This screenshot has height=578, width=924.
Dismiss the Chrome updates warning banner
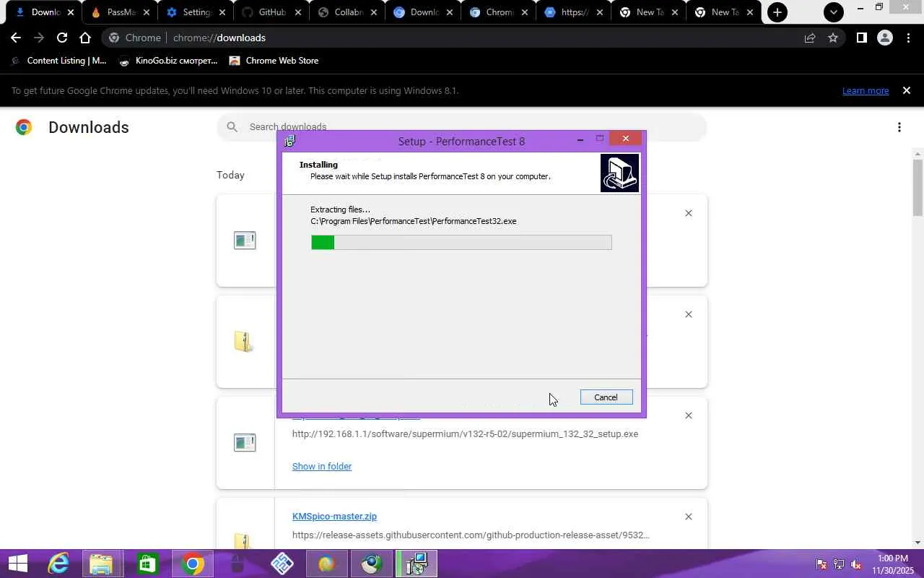point(907,90)
